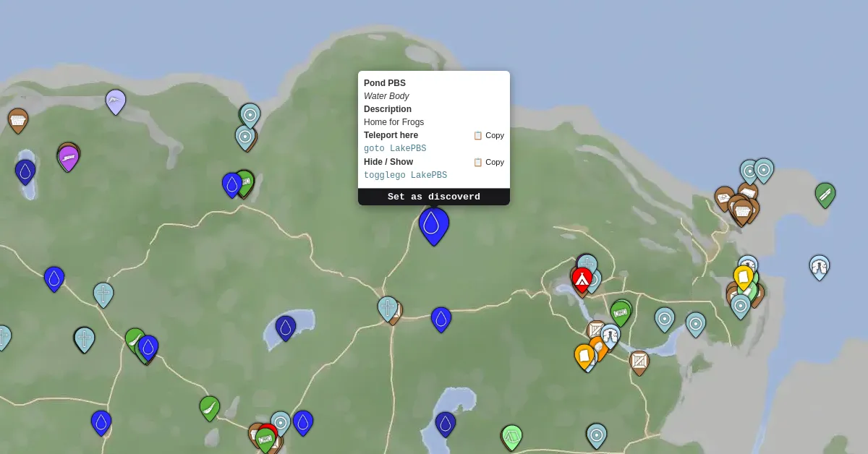Open the purple map marker
The height and width of the screenshot is (454, 868).
pyautogui.click(x=69, y=157)
